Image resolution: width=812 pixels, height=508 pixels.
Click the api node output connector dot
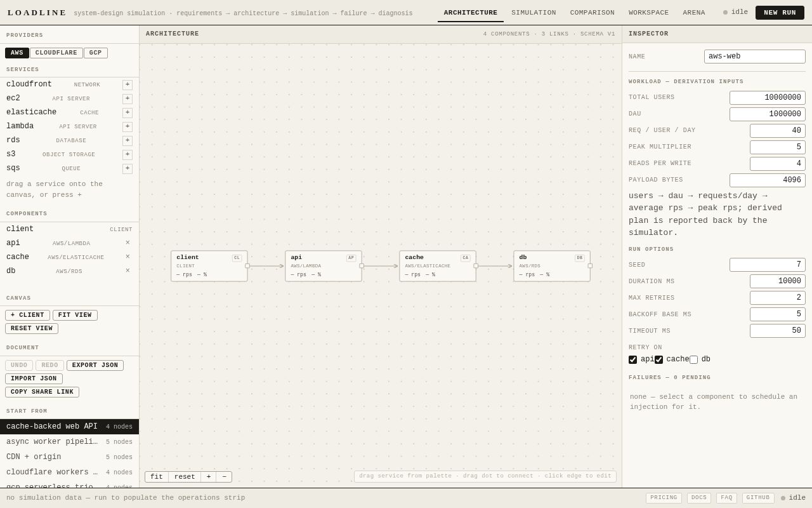tap(362, 266)
